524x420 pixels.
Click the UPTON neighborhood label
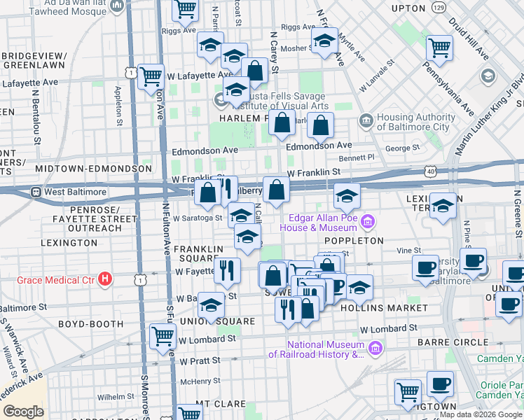click(408, 8)
